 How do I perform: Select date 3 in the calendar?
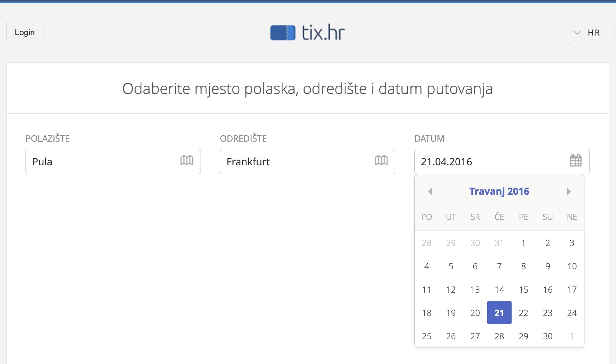point(572,243)
